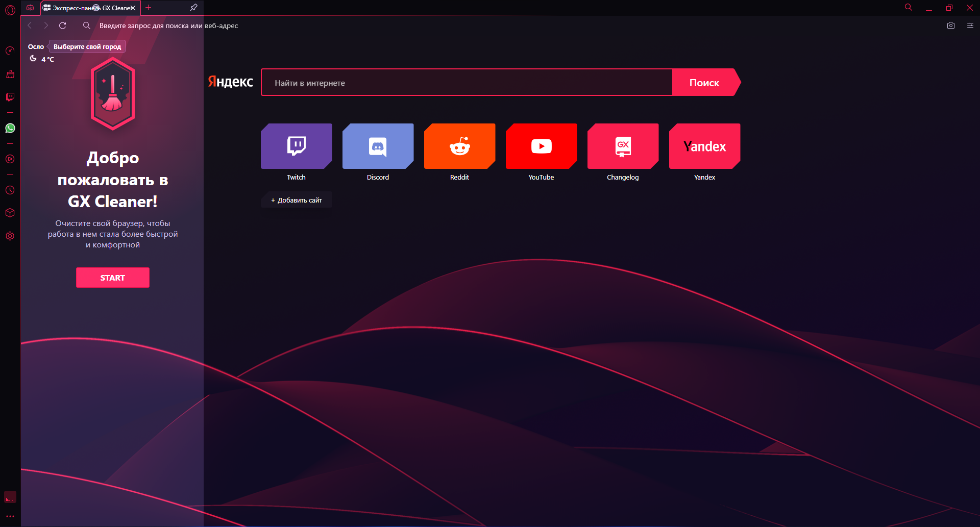This screenshot has height=527, width=980.
Task: Take a snapshot with camera icon
Action: pyautogui.click(x=951, y=26)
